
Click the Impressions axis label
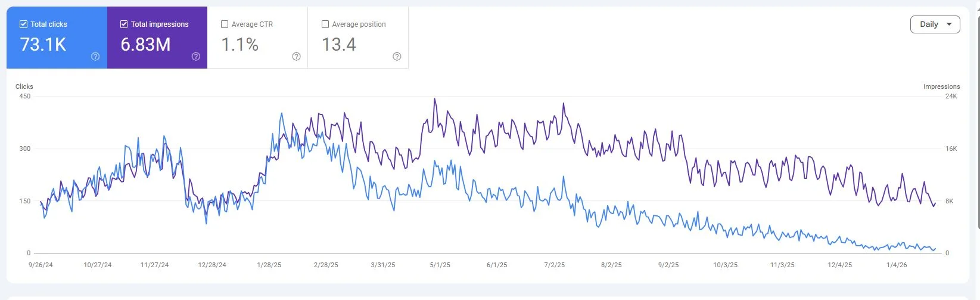(941, 86)
